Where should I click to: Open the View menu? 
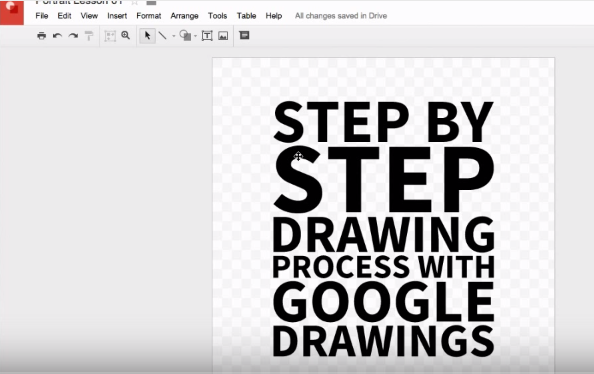coord(89,16)
